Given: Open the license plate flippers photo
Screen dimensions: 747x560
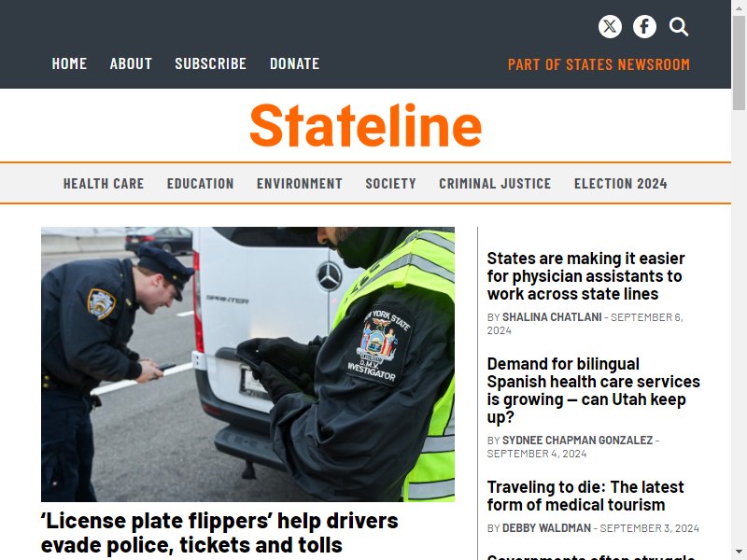Looking at the screenshot, I should 247,364.
